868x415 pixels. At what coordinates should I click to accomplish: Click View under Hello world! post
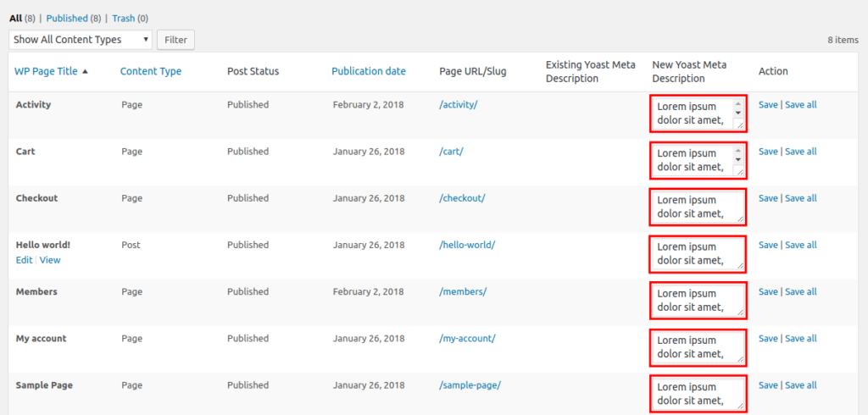[x=50, y=260]
